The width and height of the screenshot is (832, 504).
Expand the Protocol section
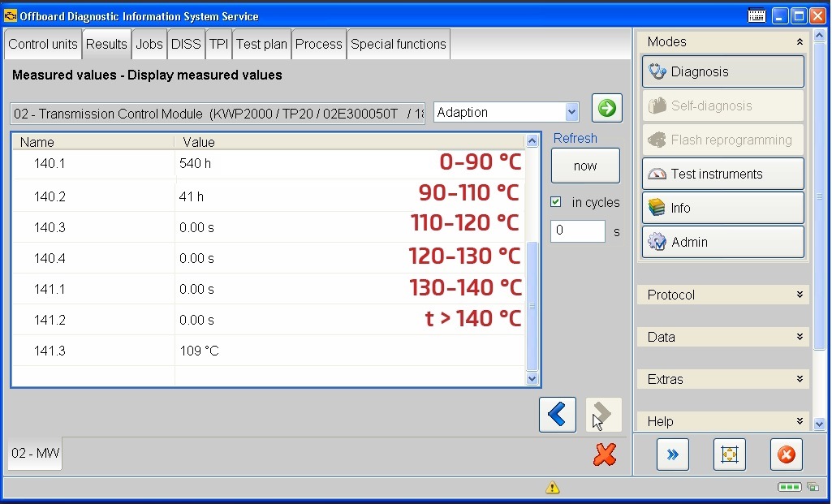[x=722, y=295]
